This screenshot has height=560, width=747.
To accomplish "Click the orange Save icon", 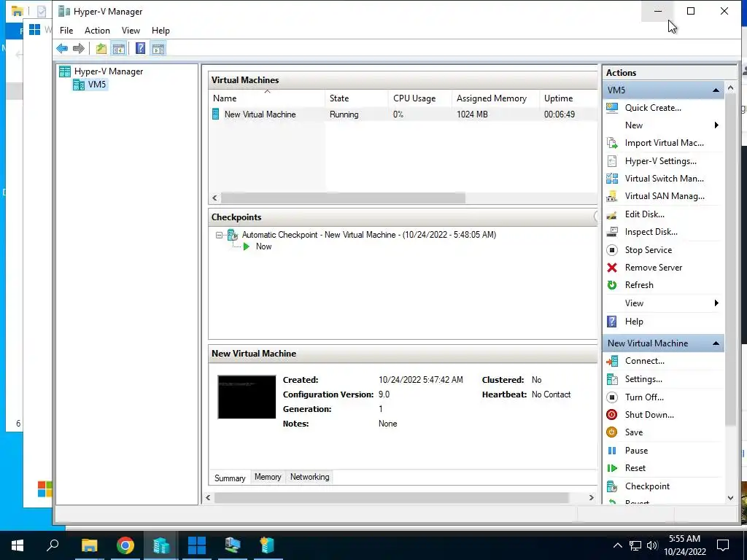I will click(612, 432).
